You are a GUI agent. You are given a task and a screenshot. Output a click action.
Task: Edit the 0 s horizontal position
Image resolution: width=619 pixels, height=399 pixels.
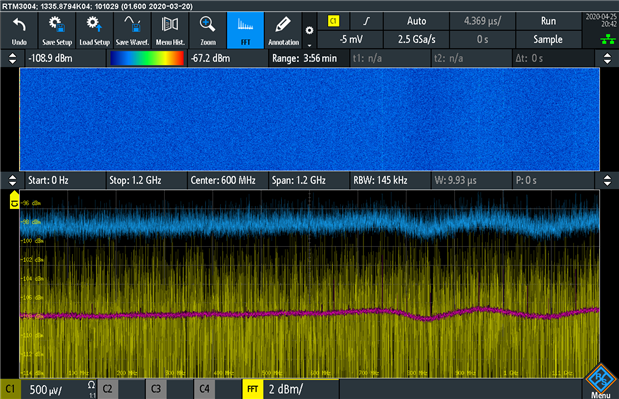(482, 39)
